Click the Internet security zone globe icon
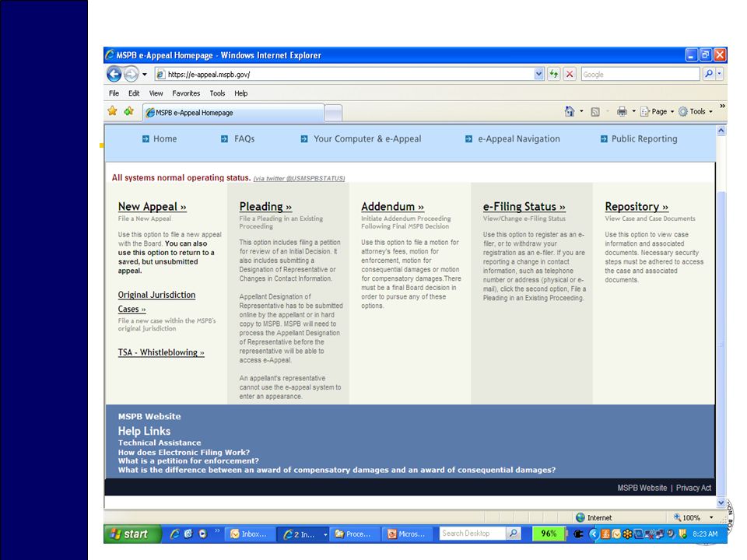The image size is (747, 560). pyautogui.click(x=580, y=518)
